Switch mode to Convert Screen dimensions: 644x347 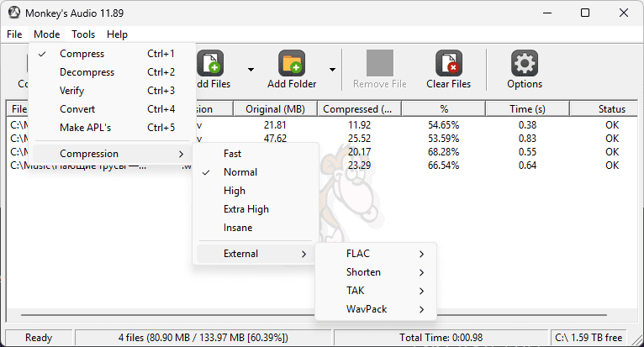click(112, 109)
